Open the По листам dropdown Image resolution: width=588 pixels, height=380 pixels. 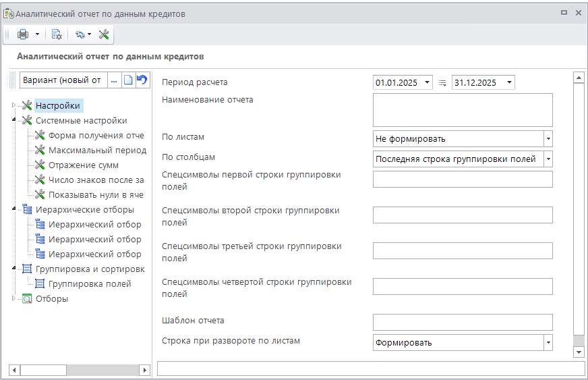pyautogui.click(x=548, y=139)
